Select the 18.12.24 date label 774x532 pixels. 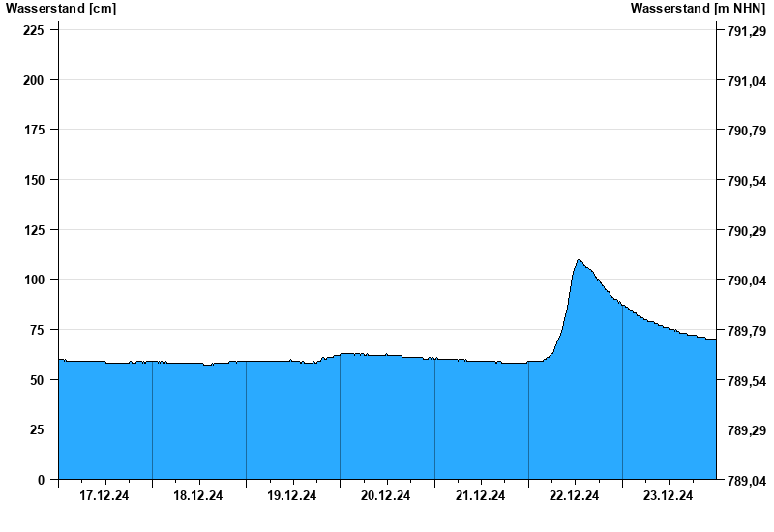pyautogui.click(x=198, y=495)
